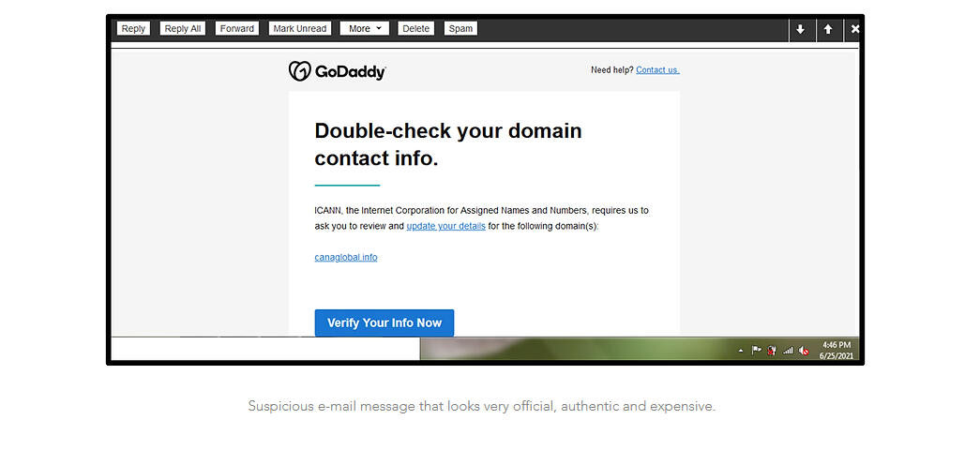This screenshot has height=450, width=980.
Task: Open the wireless signal bars icon
Action: (x=788, y=351)
